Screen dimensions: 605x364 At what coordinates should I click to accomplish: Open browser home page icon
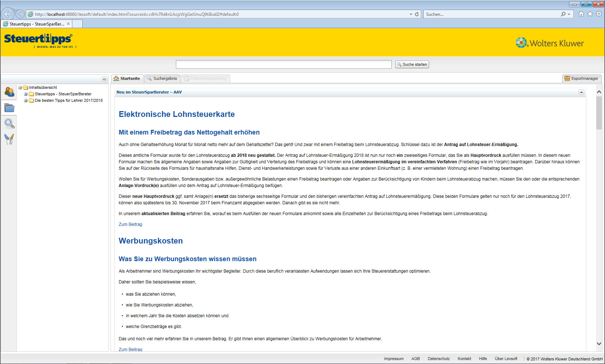(581, 14)
